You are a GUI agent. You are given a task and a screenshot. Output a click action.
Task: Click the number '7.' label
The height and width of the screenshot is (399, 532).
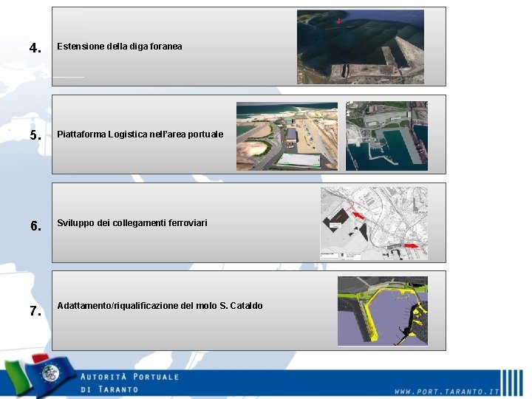coord(35,311)
